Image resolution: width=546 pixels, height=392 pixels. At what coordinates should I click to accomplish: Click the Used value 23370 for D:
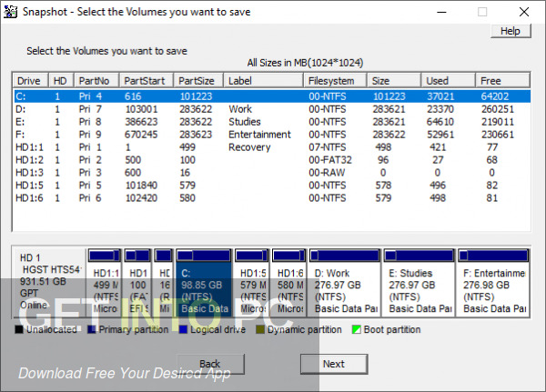point(440,109)
